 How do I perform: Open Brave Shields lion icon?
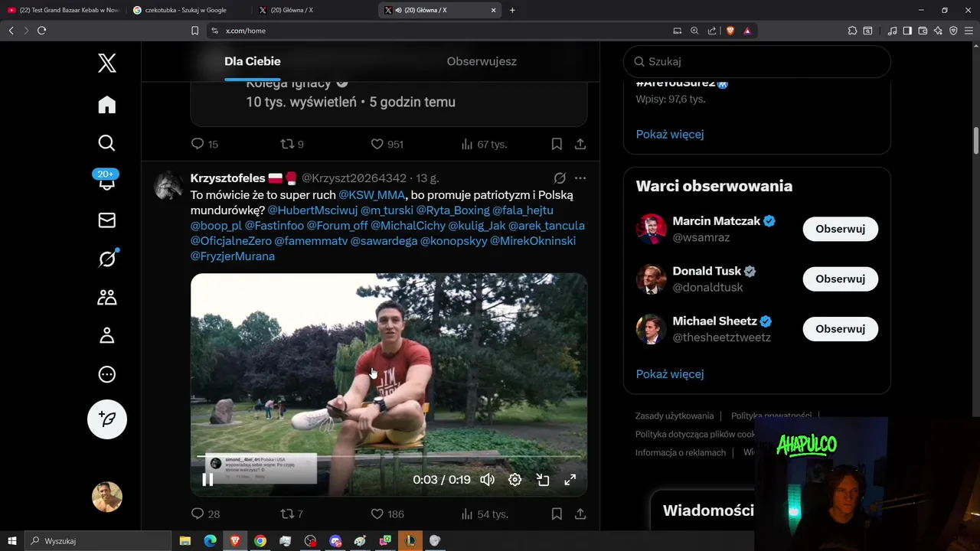(x=730, y=31)
